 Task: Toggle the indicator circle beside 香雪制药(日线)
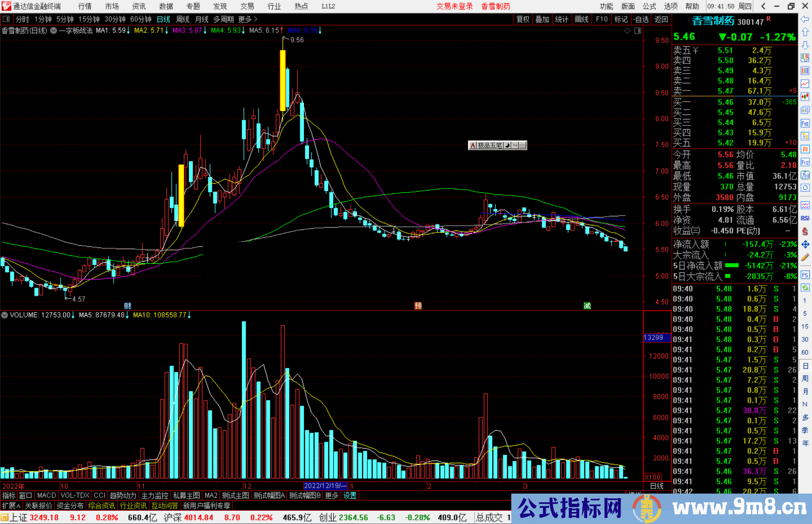point(53,31)
